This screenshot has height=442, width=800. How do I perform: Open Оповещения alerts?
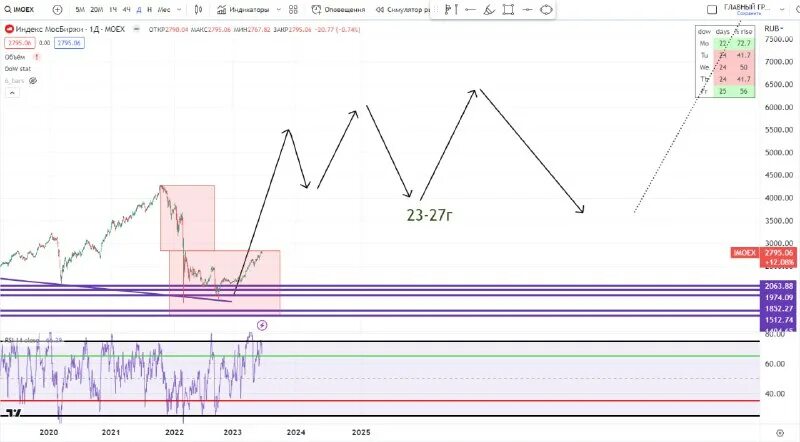click(x=338, y=10)
